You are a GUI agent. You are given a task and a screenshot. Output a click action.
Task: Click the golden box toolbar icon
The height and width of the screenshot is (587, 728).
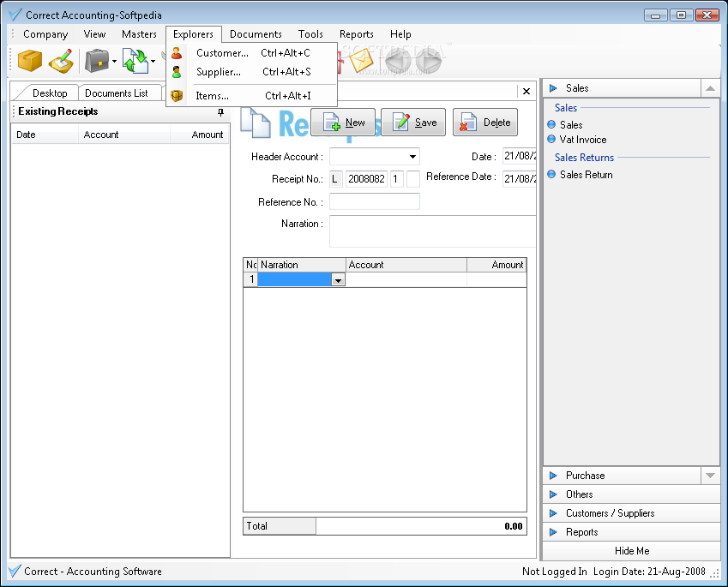(x=30, y=60)
